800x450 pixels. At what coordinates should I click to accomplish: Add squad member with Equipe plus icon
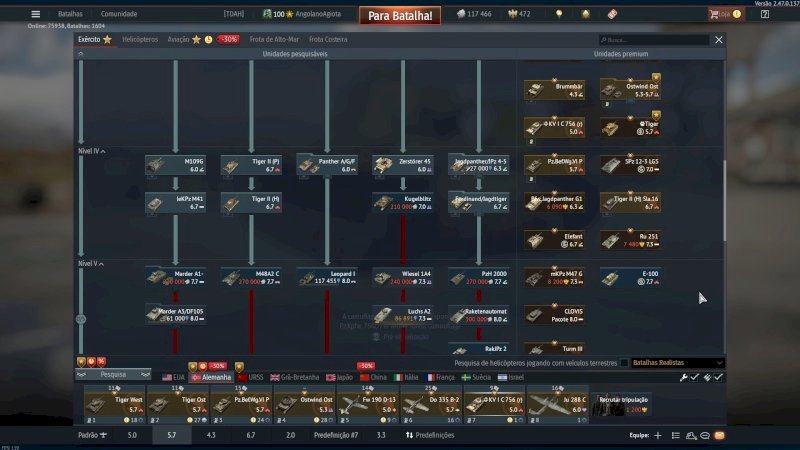pyautogui.click(x=658, y=435)
